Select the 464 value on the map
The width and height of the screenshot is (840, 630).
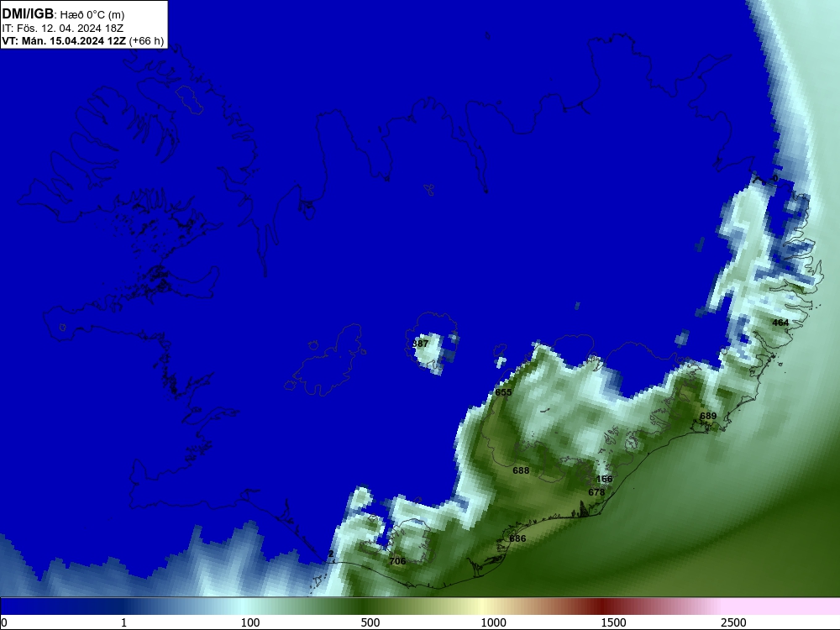click(x=780, y=323)
